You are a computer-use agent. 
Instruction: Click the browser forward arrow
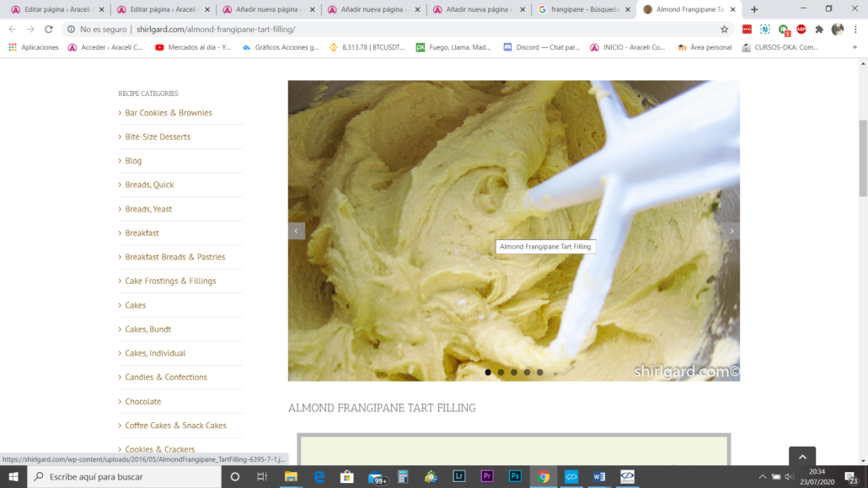(30, 29)
